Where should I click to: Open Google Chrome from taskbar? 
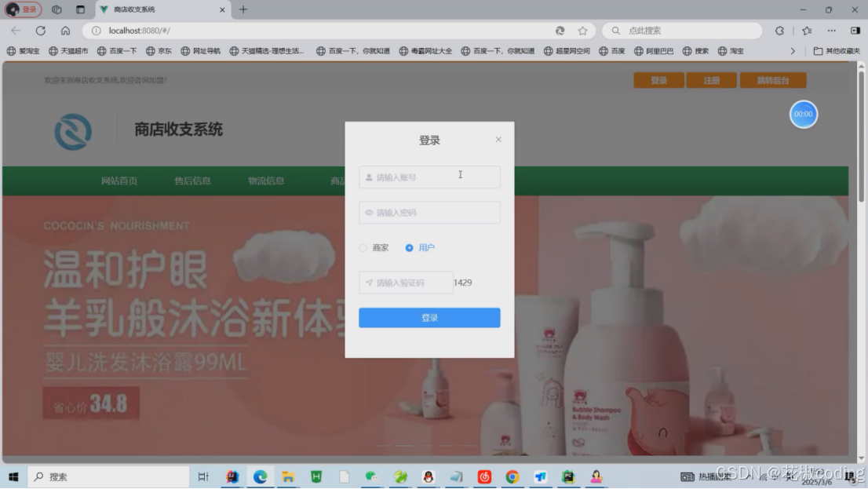tap(512, 476)
